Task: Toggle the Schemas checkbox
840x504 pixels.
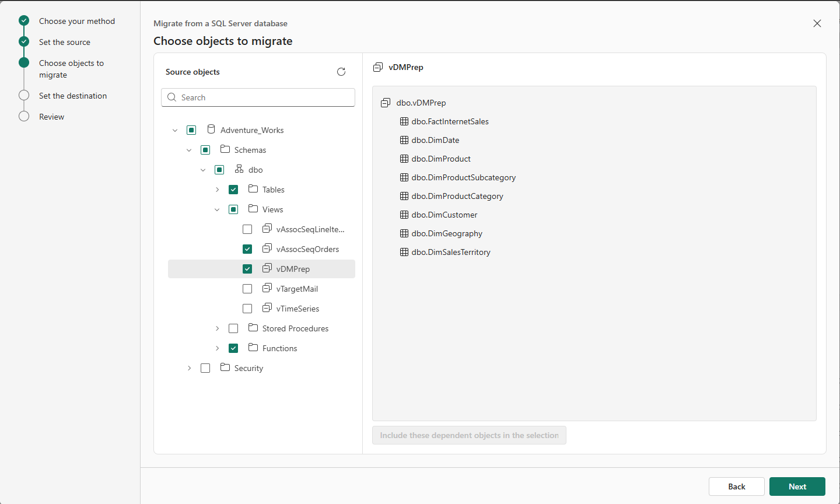Action: point(205,150)
